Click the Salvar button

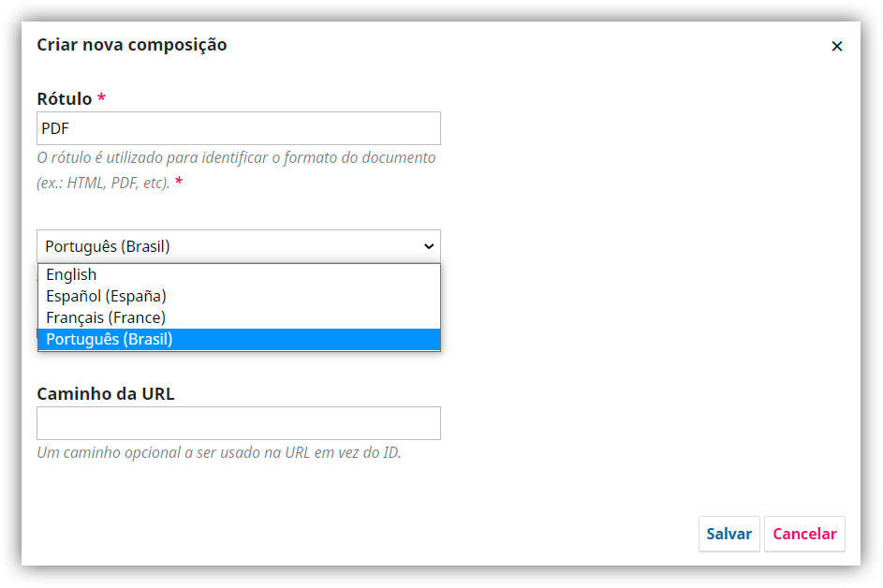729,534
